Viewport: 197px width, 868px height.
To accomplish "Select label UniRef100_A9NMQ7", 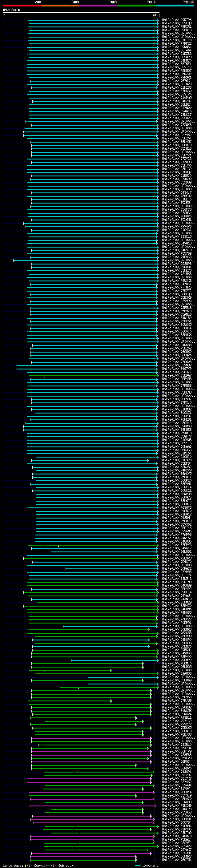I will coord(177,71).
